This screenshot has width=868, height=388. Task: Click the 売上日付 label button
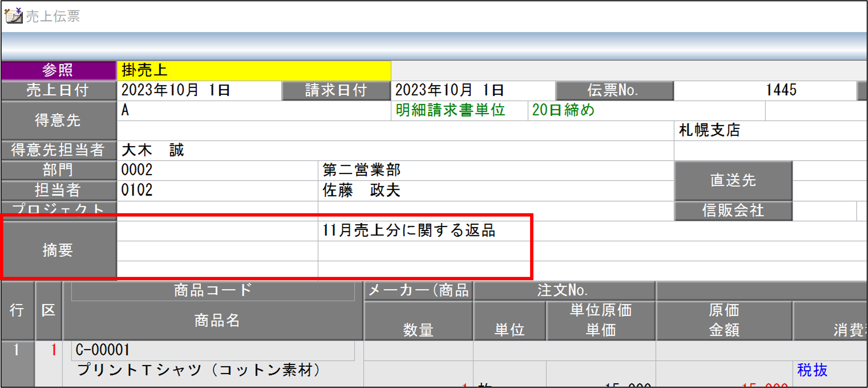click(59, 91)
